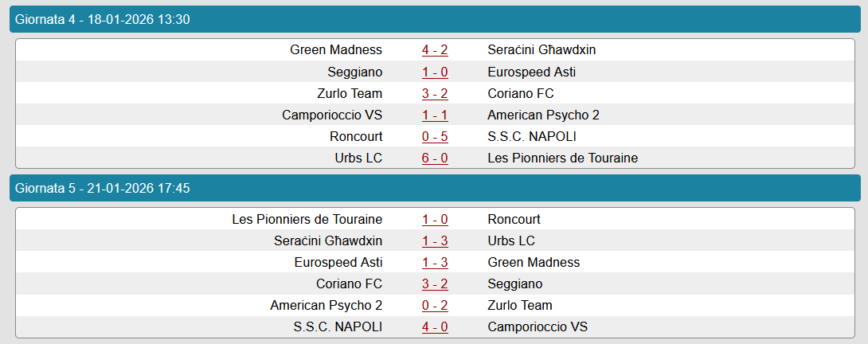Click the Coriano FC vs Seggiano 3 - 2 score
The width and height of the screenshot is (868, 344).
point(435,283)
